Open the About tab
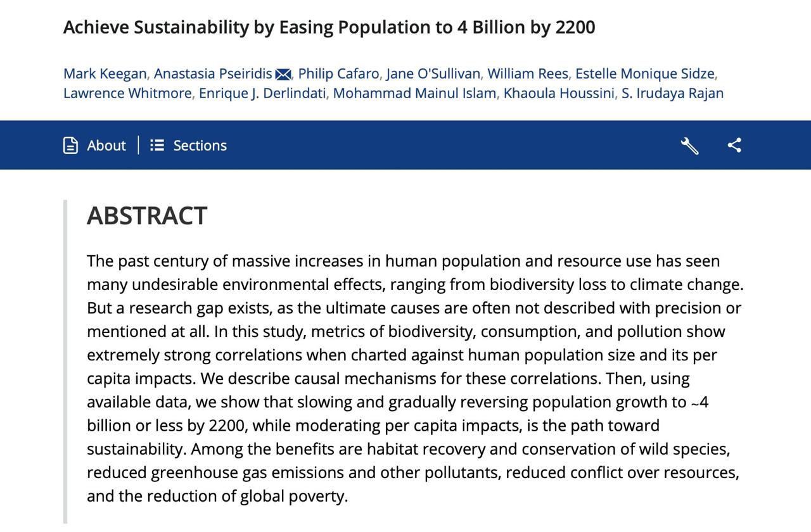The width and height of the screenshot is (811, 532). tap(94, 145)
